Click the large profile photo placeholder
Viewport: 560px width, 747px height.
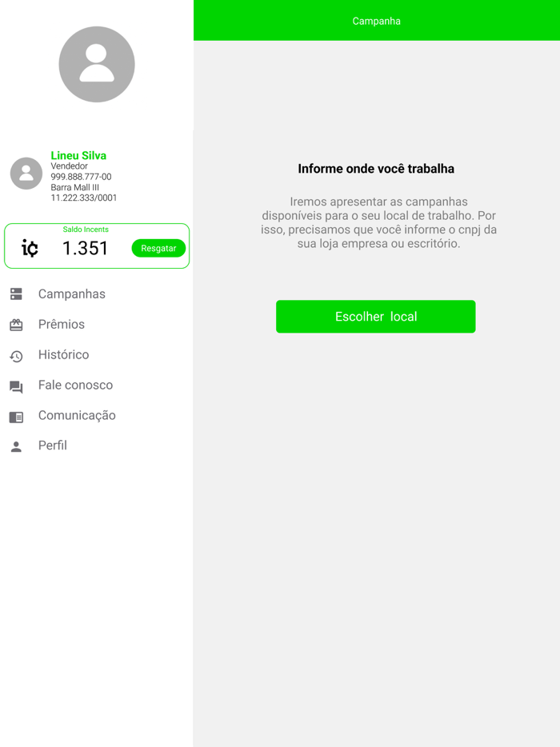pos(97,64)
